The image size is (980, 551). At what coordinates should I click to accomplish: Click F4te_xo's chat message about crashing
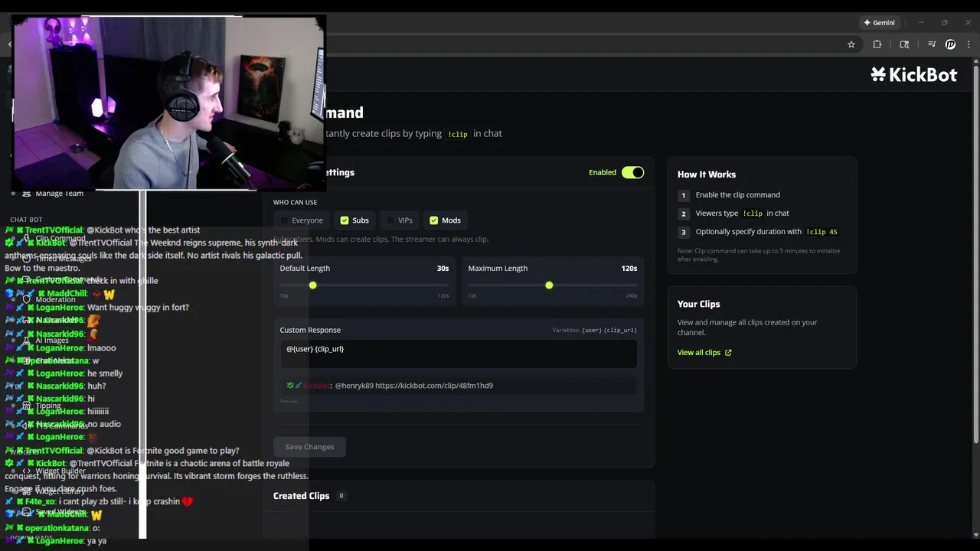tap(98, 501)
